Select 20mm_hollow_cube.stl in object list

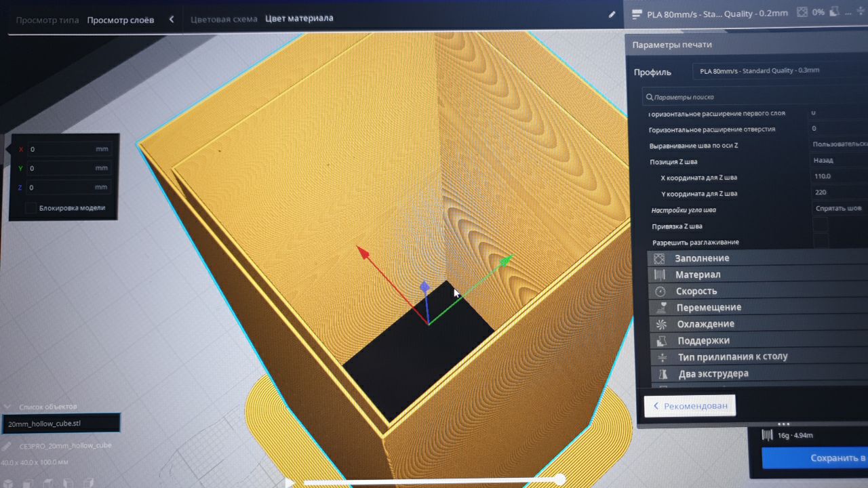click(61, 424)
